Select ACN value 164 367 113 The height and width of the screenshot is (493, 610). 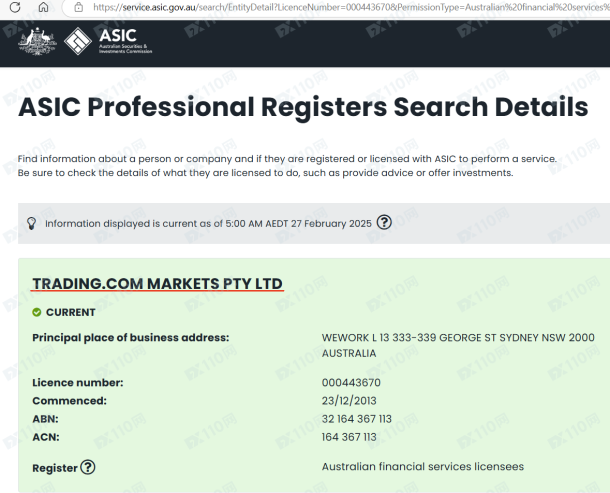pos(349,437)
